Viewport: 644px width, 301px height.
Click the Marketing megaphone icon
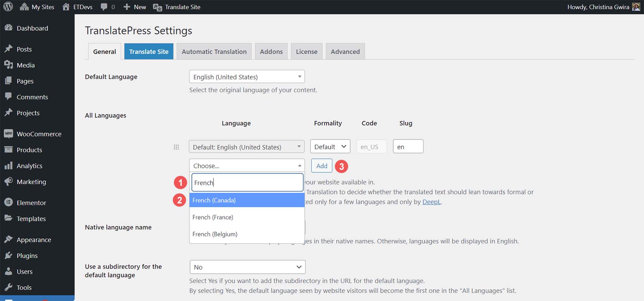click(x=9, y=181)
